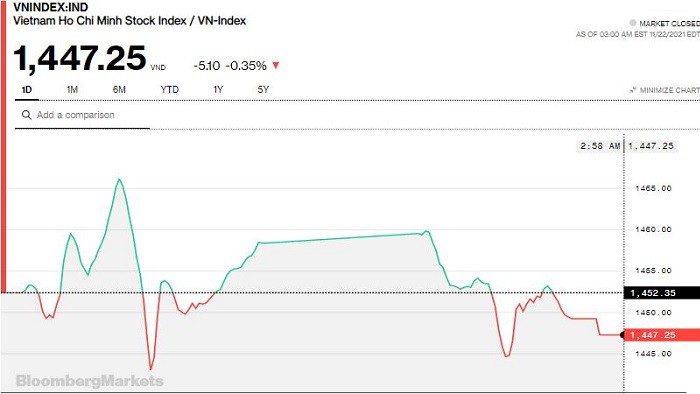Click the MARKET CLOSED status text
This screenshot has height=394, width=700.
click(x=670, y=23)
